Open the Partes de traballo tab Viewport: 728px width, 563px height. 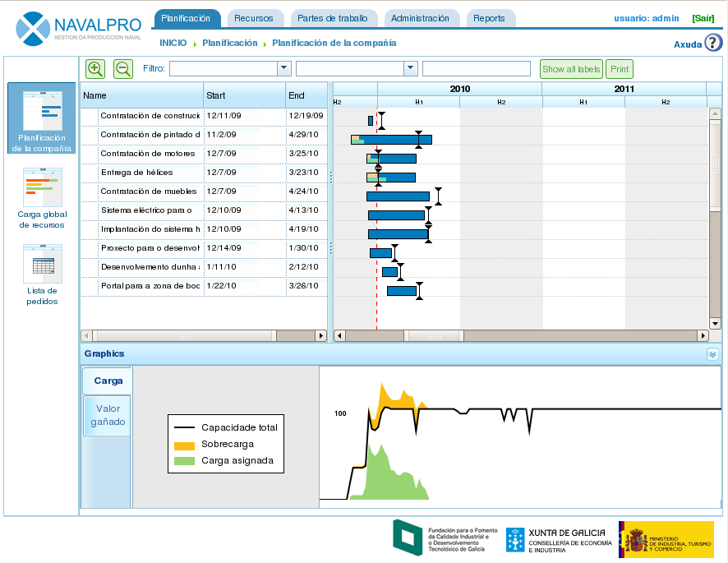pyautogui.click(x=334, y=18)
